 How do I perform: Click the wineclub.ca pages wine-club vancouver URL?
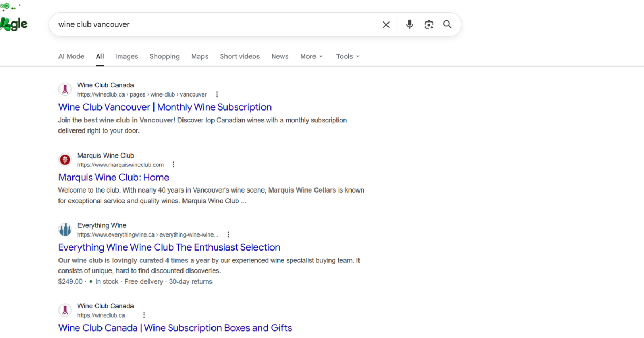142,94
